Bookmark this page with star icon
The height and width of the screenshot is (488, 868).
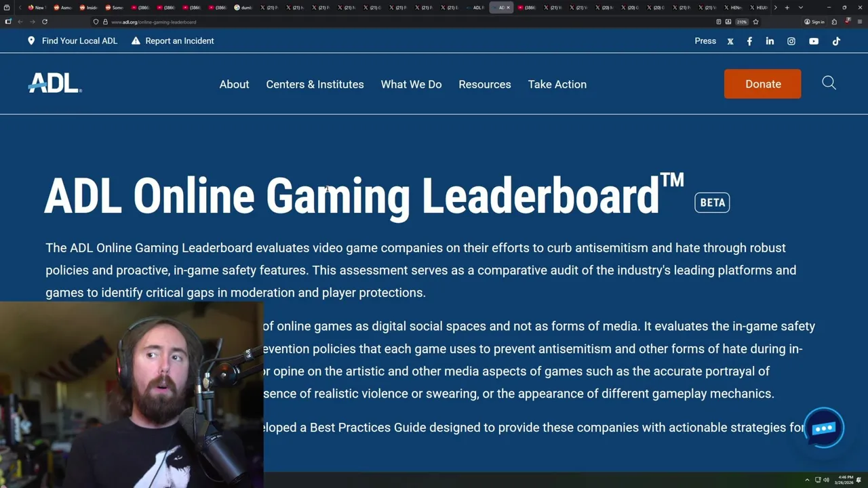tap(755, 22)
